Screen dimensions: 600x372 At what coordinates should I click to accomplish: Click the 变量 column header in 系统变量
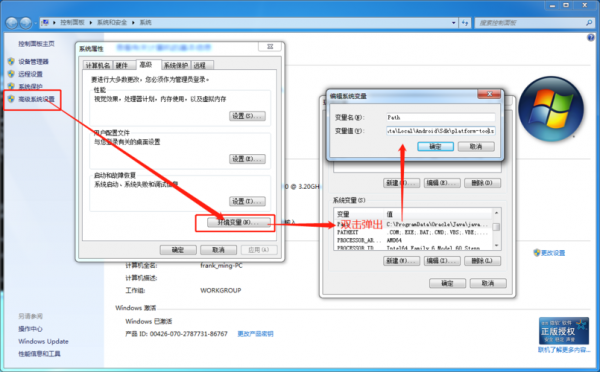pos(359,214)
